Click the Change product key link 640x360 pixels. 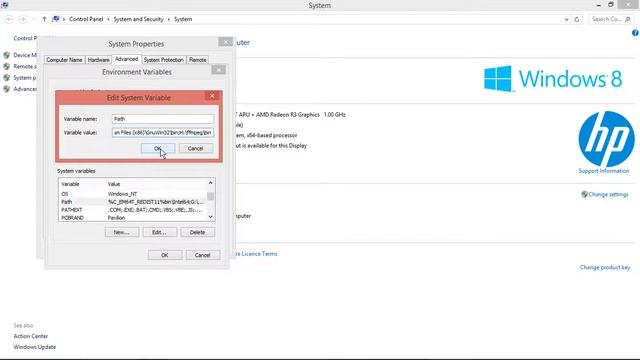605,268
